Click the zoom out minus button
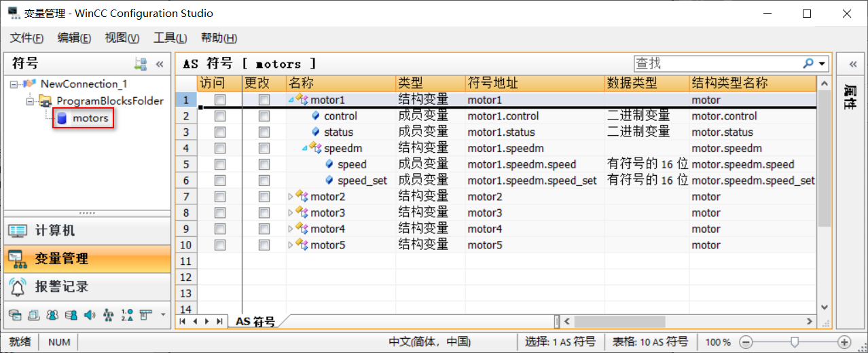 pyautogui.click(x=745, y=342)
